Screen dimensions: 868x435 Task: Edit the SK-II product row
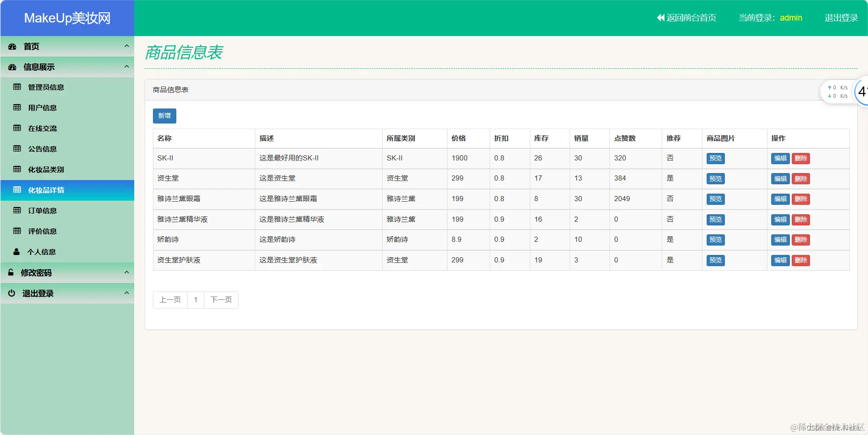point(781,158)
